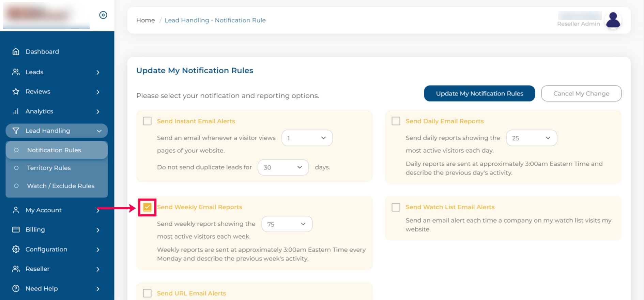Expand the Reviews menu chevron

[x=98, y=92]
